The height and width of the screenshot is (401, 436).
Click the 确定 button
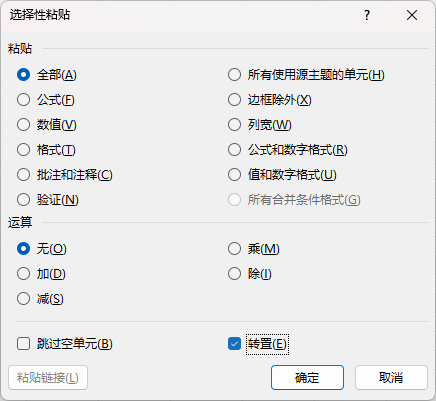click(x=307, y=378)
